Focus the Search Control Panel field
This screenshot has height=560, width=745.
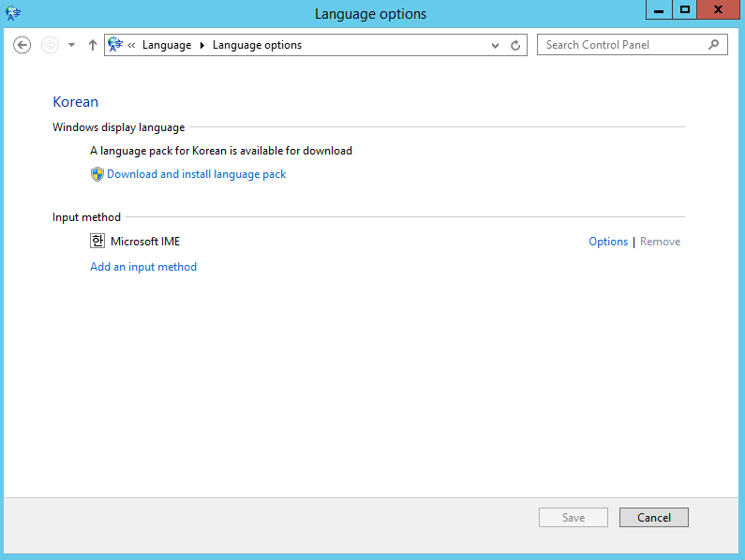click(632, 45)
